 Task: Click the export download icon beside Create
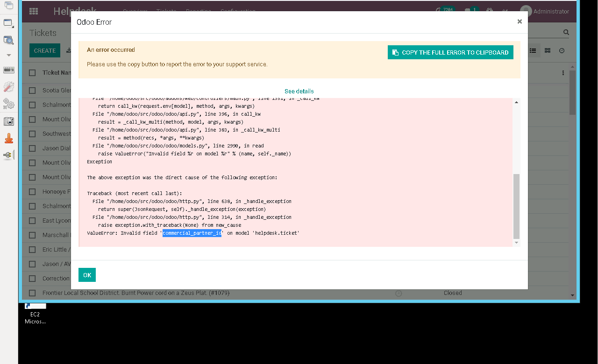(x=69, y=50)
